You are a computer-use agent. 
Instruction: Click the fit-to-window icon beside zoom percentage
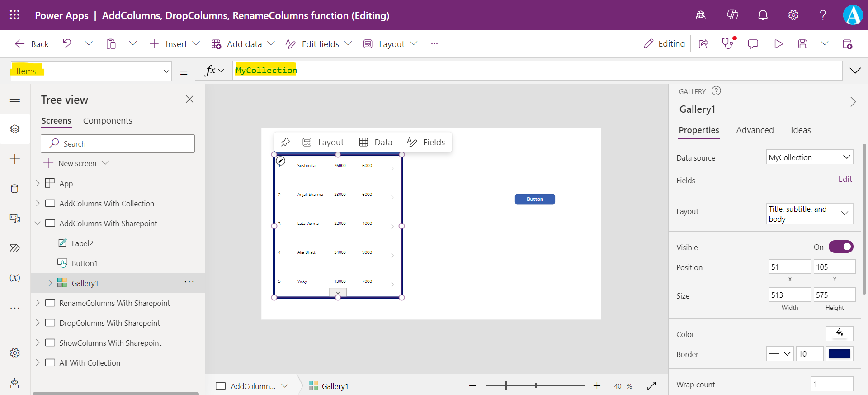pos(651,386)
